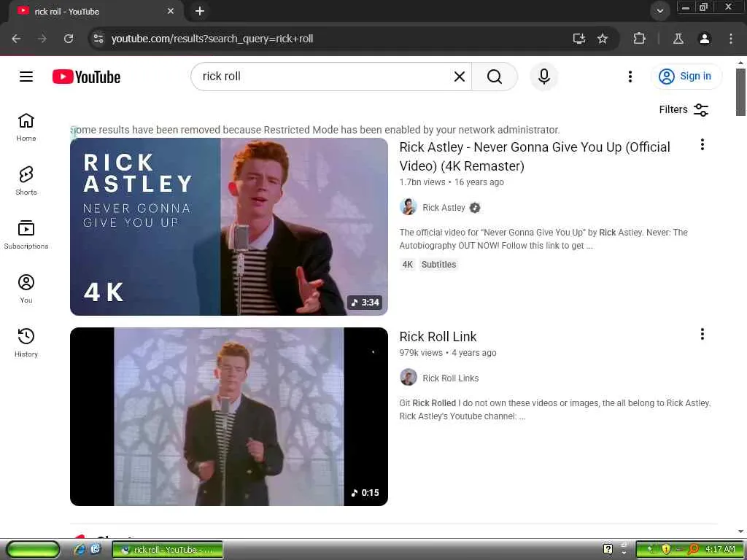Open a new browser tab
The width and height of the screenshot is (747, 560).
tap(200, 11)
